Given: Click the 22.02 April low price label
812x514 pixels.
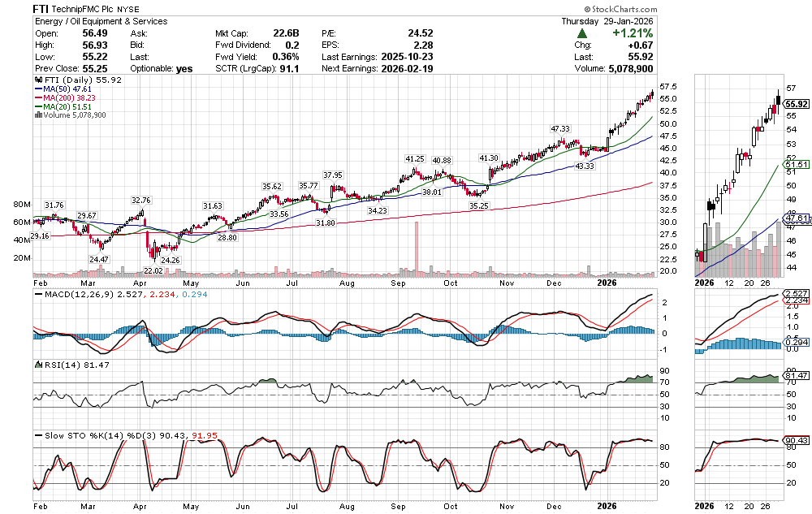Looking at the screenshot, I should click(x=154, y=269).
